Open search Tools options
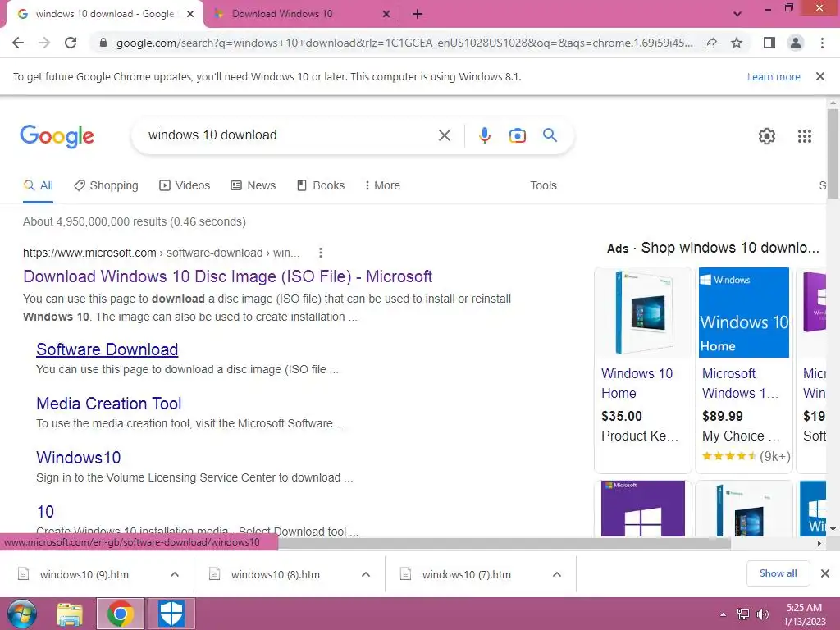 pyautogui.click(x=543, y=185)
